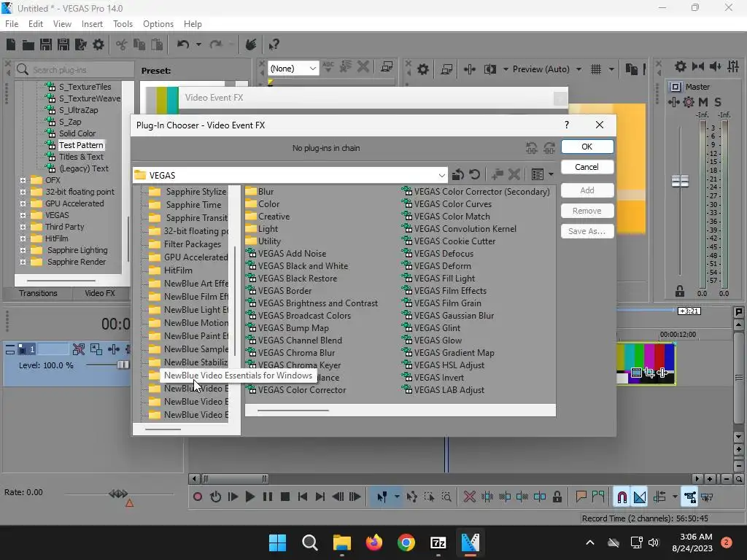747x560 pixels.
Task: Expand 32-bit floating point tree folder
Action: [x=23, y=192]
